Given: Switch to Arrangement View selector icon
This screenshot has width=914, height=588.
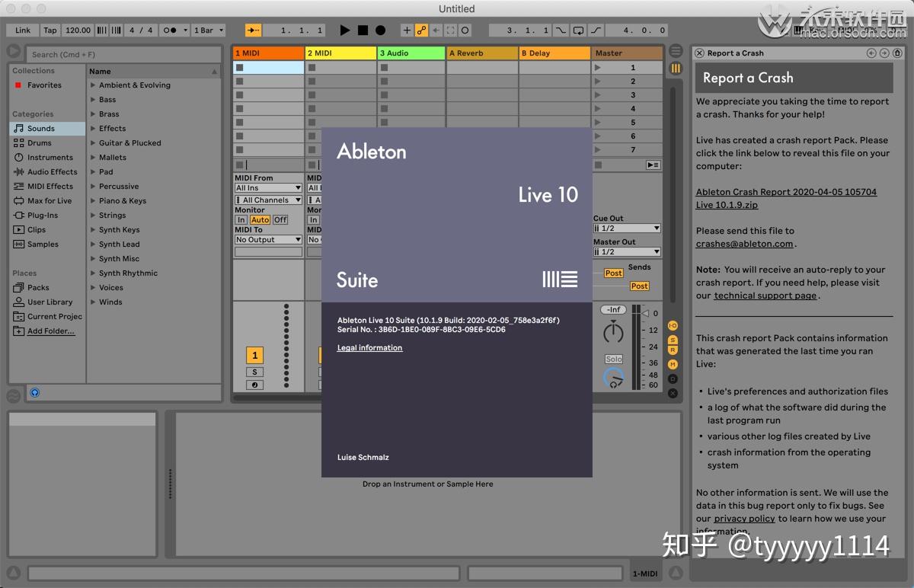Looking at the screenshot, I should pos(676,51).
